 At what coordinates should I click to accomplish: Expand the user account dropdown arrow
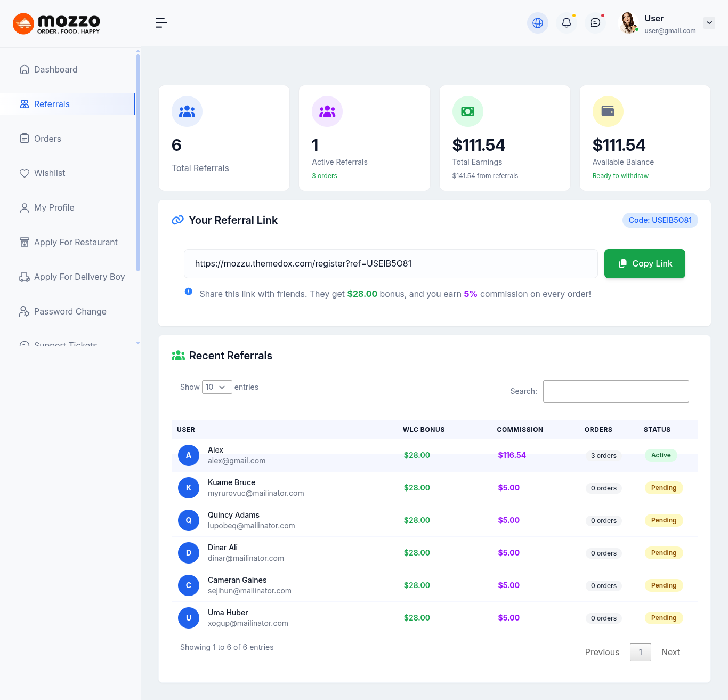pyautogui.click(x=709, y=23)
